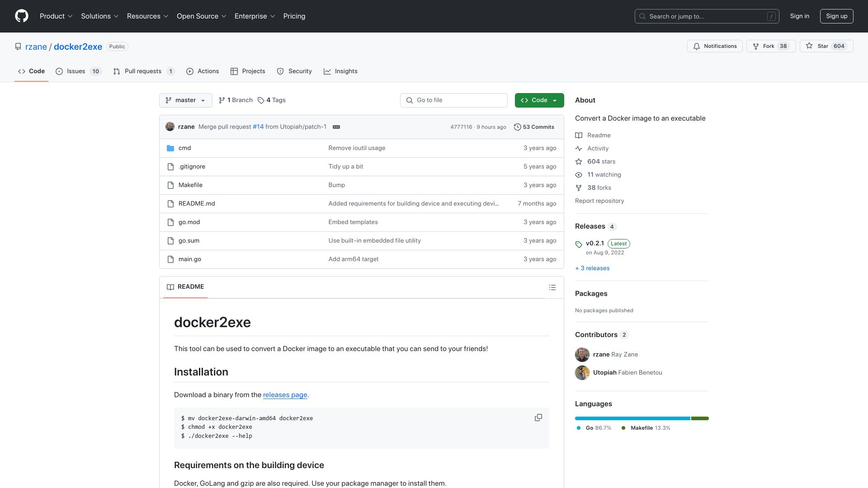Open the 4 Tags link

(272, 100)
